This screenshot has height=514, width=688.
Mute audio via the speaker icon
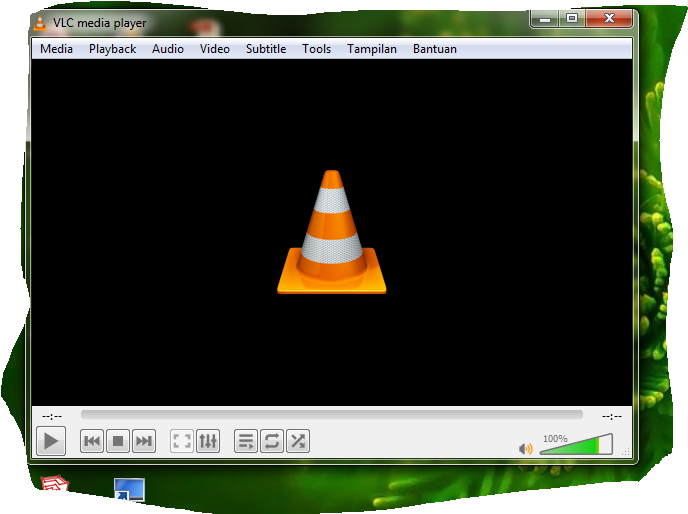[x=525, y=449]
